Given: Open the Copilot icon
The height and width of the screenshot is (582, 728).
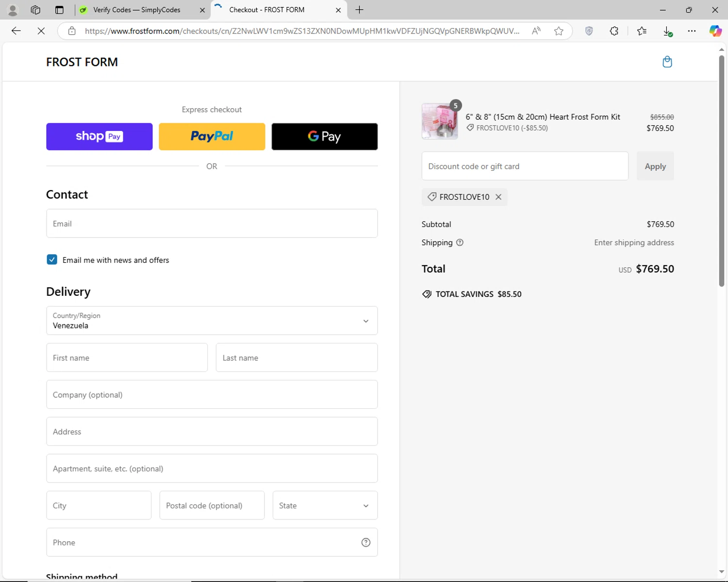Looking at the screenshot, I should 715,31.
